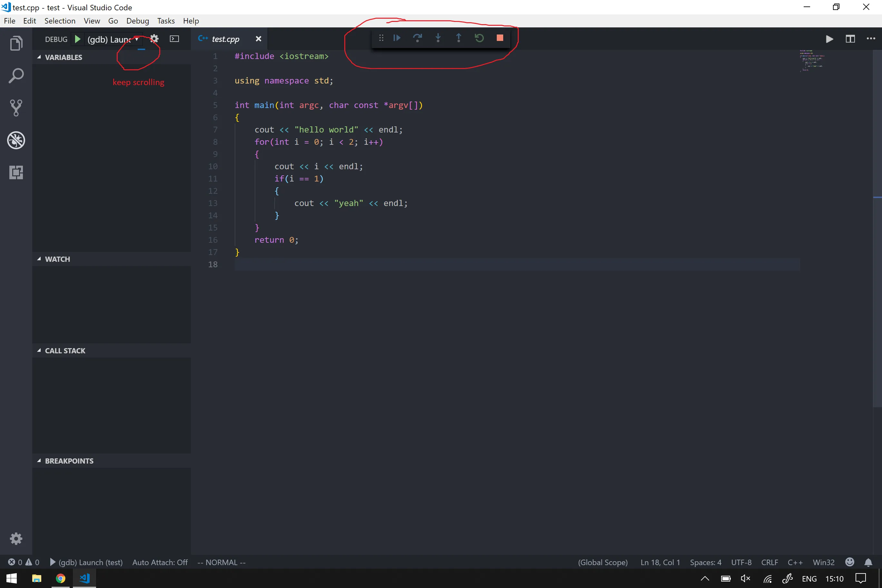Open Chrome from the Windows taskbar

tap(60, 578)
